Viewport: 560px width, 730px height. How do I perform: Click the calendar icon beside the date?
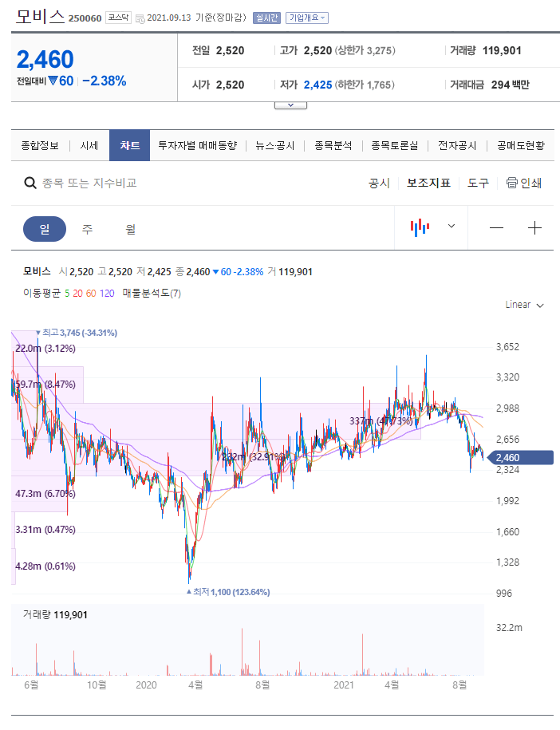(140, 18)
